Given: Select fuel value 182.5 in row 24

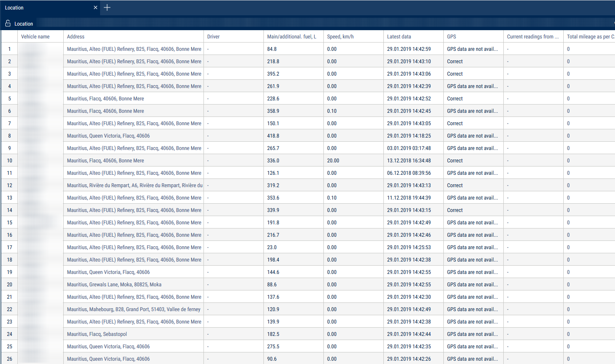Looking at the screenshot, I should point(273,334).
